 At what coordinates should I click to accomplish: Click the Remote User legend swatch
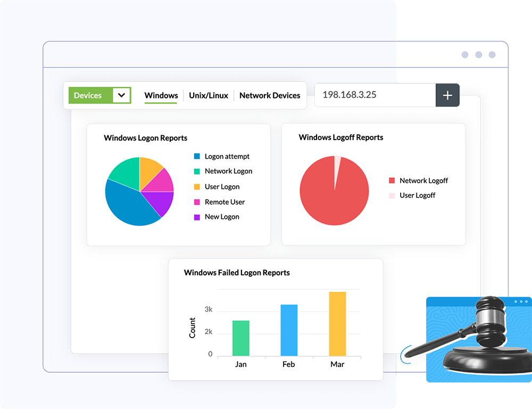[197, 202]
